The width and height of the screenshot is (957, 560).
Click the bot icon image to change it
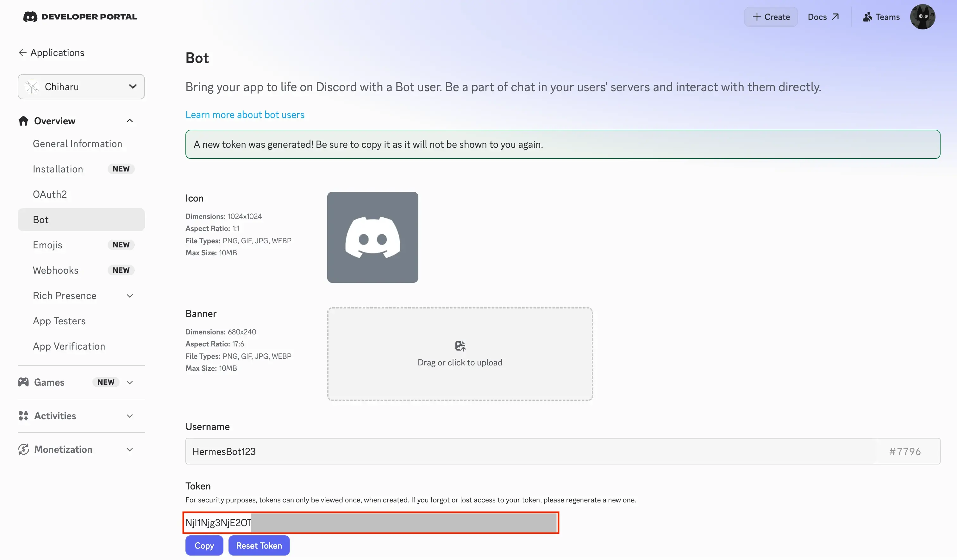coord(372,237)
